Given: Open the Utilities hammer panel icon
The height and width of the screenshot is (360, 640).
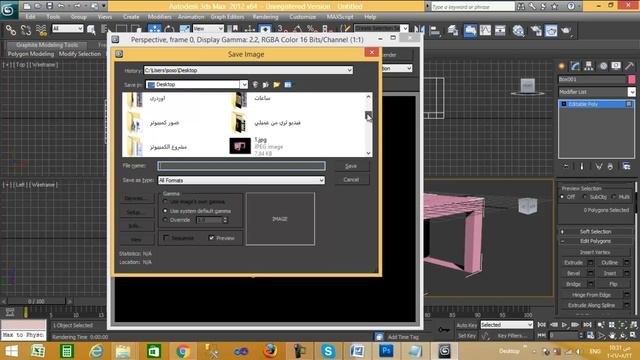Looking at the screenshot, I should pyautogui.click(x=629, y=66).
